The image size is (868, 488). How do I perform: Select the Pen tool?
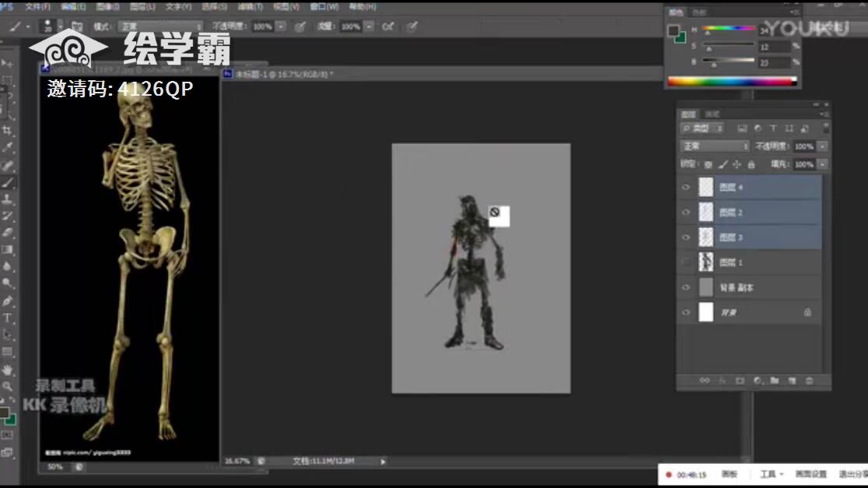pyautogui.click(x=7, y=300)
